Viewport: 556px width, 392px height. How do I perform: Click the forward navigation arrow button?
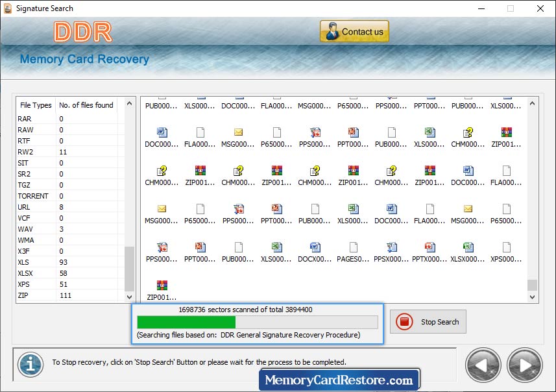524,365
